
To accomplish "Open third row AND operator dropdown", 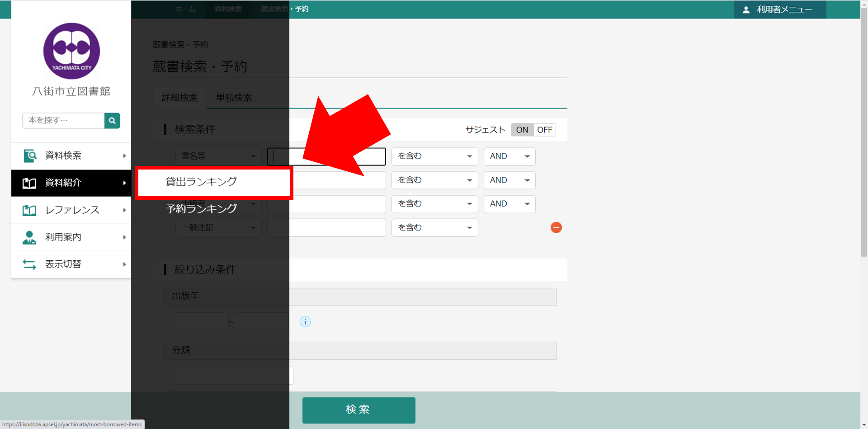I will (509, 204).
